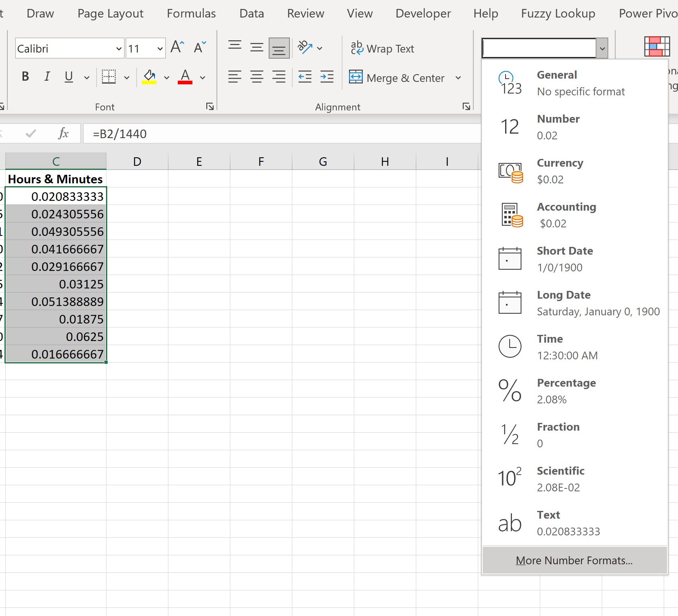Open the font size dropdown
Screen dimensions: 678x616
point(159,48)
